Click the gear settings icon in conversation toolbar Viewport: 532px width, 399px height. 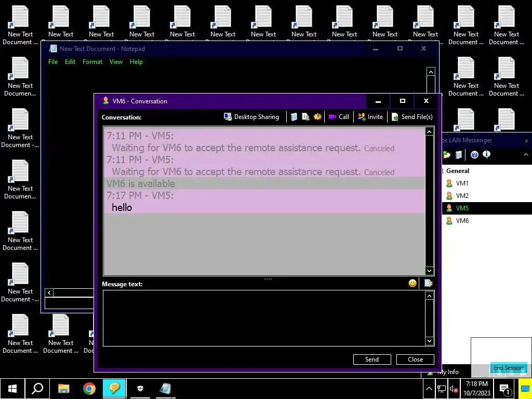point(317,117)
